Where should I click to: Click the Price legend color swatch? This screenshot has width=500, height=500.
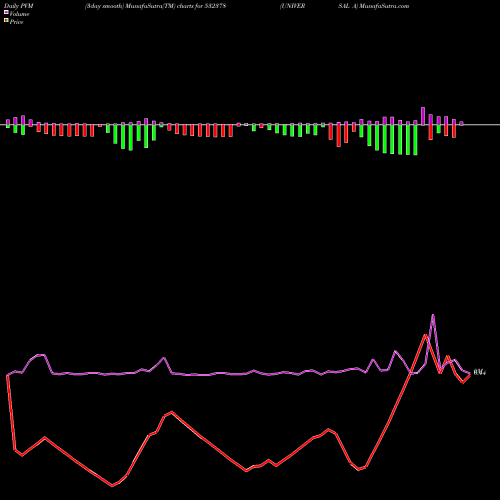coord(6,21)
